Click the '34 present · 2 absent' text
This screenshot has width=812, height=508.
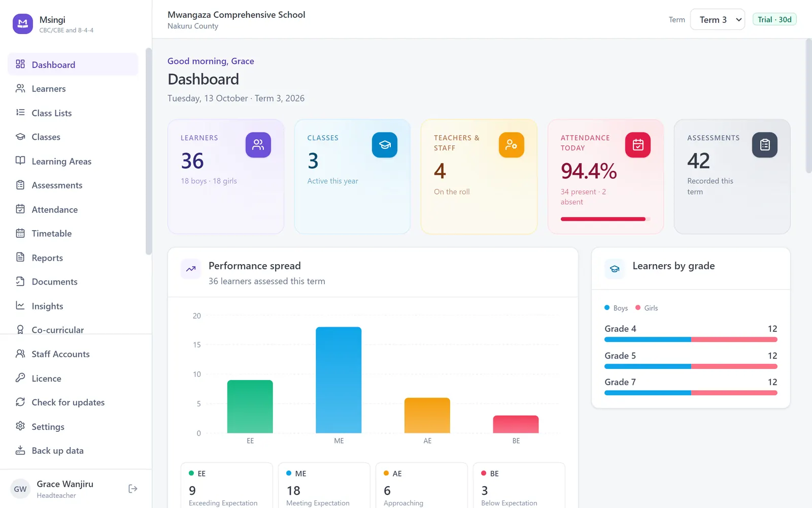pos(583,197)
